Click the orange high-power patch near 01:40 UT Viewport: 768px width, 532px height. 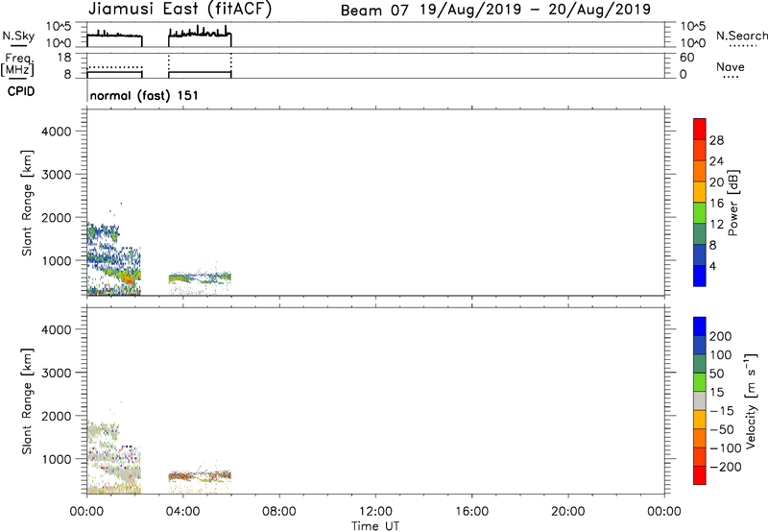point(128,278)
